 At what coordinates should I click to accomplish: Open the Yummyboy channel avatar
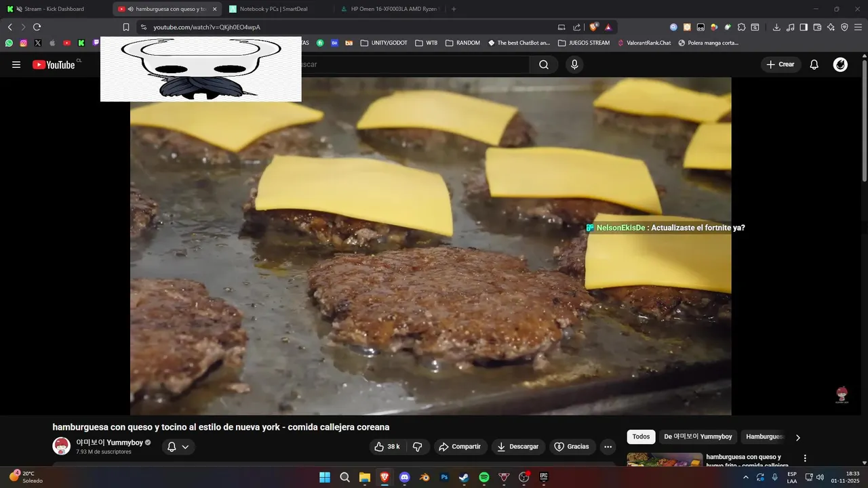(62, 446)
